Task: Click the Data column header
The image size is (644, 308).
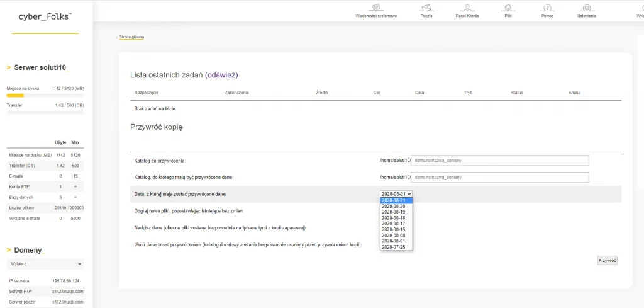Action: [x=419, y=93]
